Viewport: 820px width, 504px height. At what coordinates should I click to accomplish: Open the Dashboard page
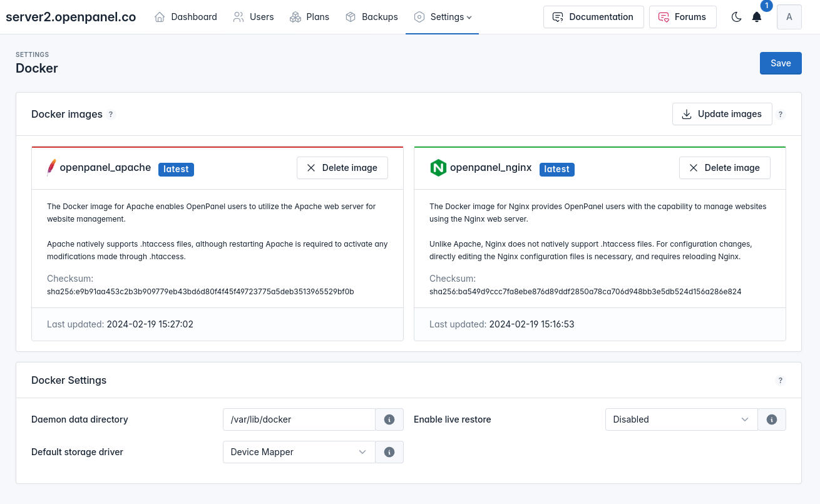(186, 17)
